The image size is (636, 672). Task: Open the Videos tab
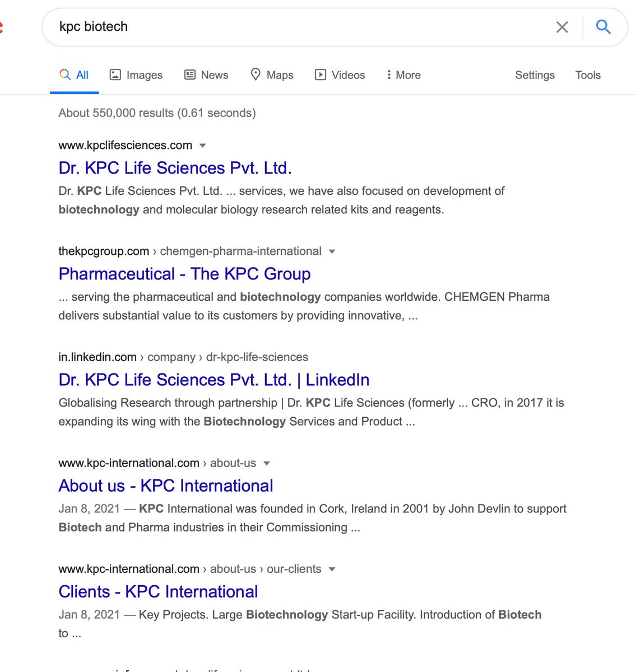pos(340,75)
